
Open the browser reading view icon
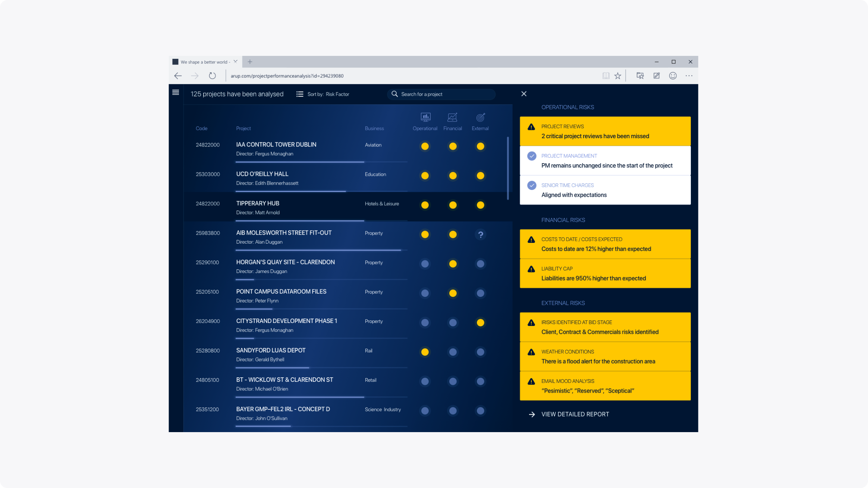606,76
